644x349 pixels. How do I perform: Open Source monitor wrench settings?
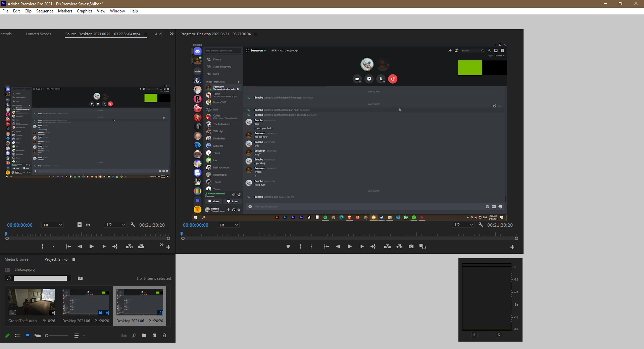point(133,225)
